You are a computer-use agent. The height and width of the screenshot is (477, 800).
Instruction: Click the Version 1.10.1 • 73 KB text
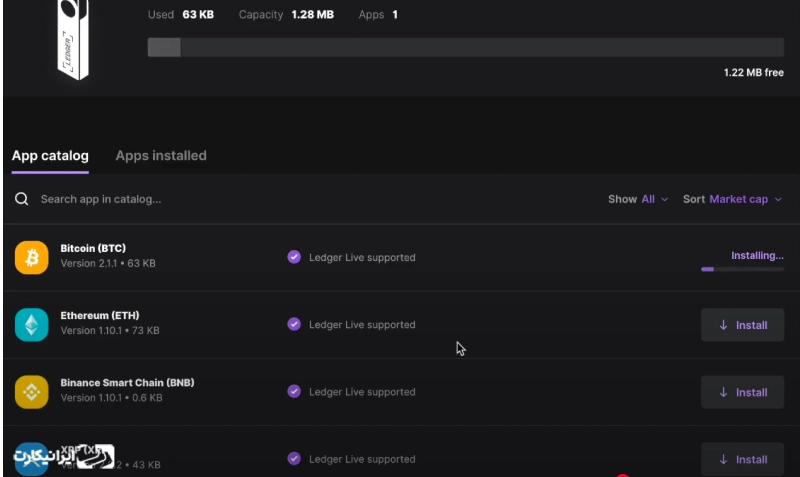(x=110, y=331)
